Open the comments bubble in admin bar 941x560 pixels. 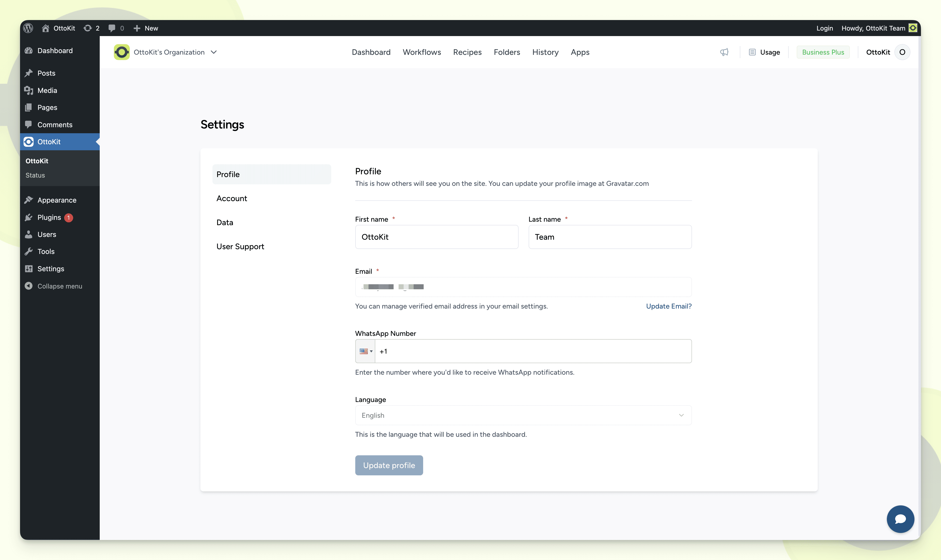(112, 28)
